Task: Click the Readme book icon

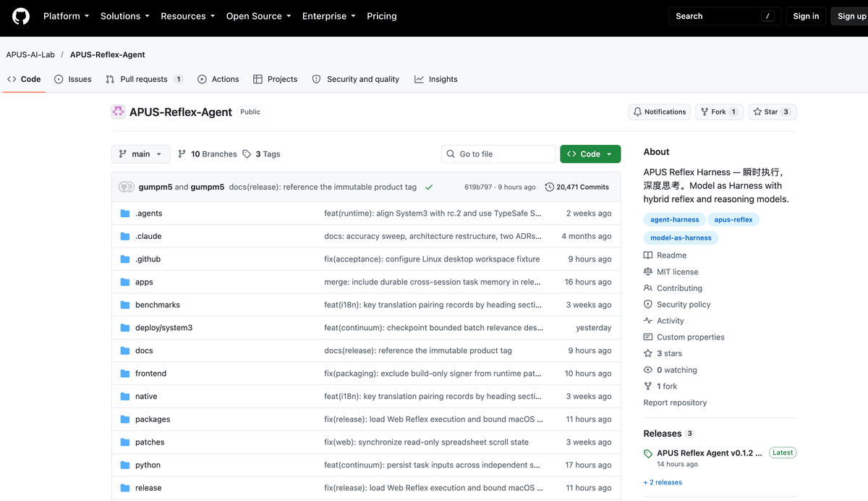Action: pos(648,256)
